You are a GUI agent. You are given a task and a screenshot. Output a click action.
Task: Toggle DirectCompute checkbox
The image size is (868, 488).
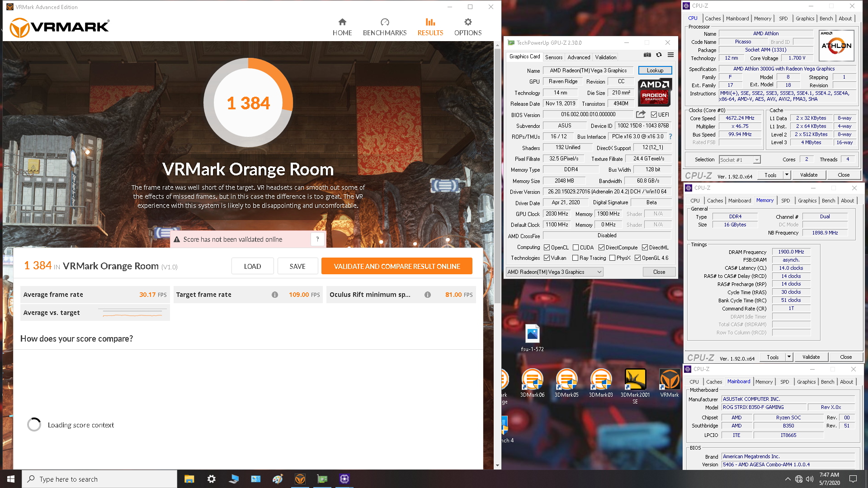601,248
